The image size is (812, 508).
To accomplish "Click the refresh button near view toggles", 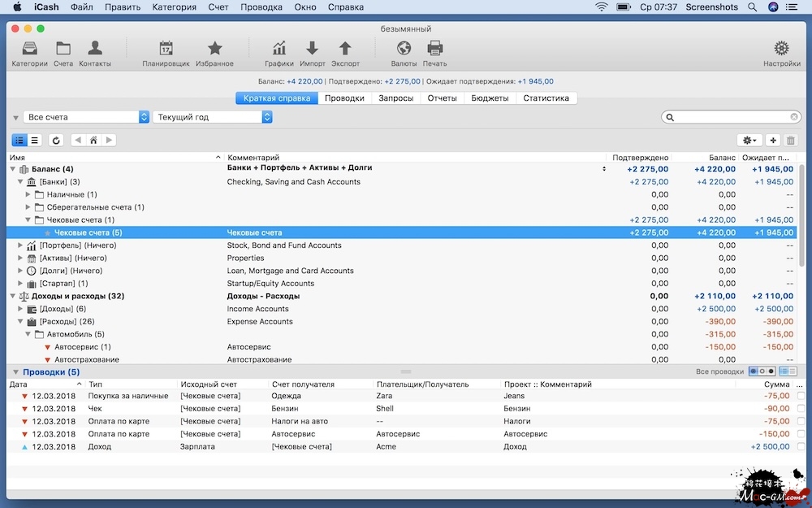I will point(56,141).
